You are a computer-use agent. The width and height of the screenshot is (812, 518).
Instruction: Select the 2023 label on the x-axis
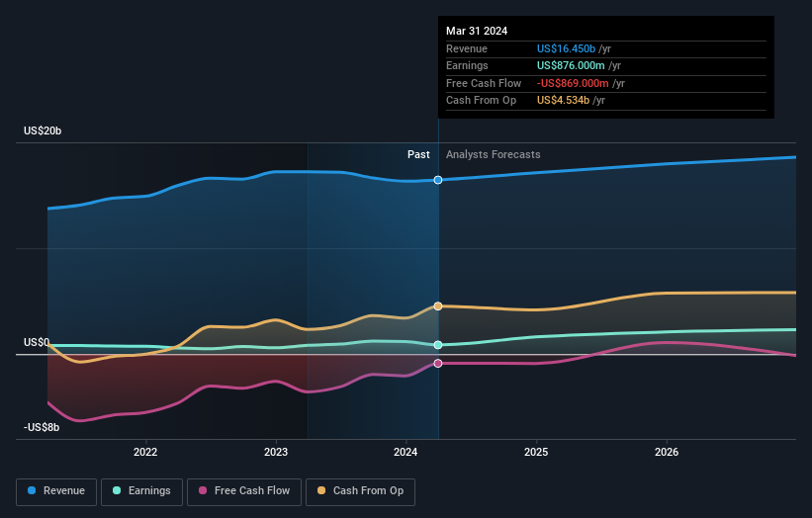276,452
